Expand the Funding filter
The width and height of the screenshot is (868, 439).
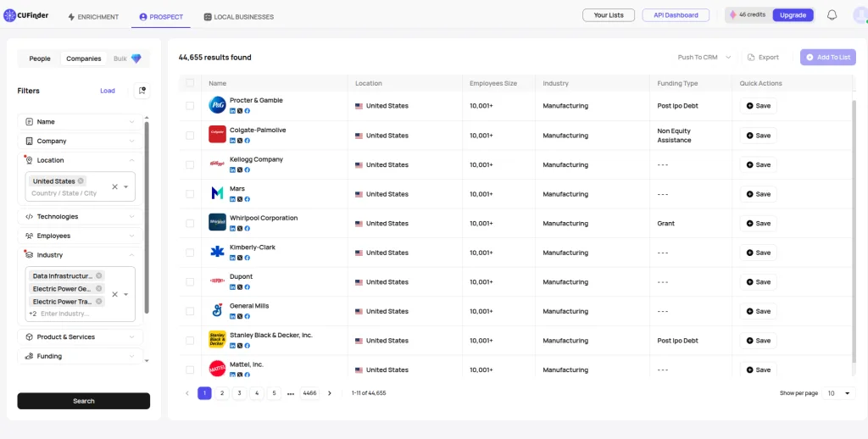tap(81, 356)
